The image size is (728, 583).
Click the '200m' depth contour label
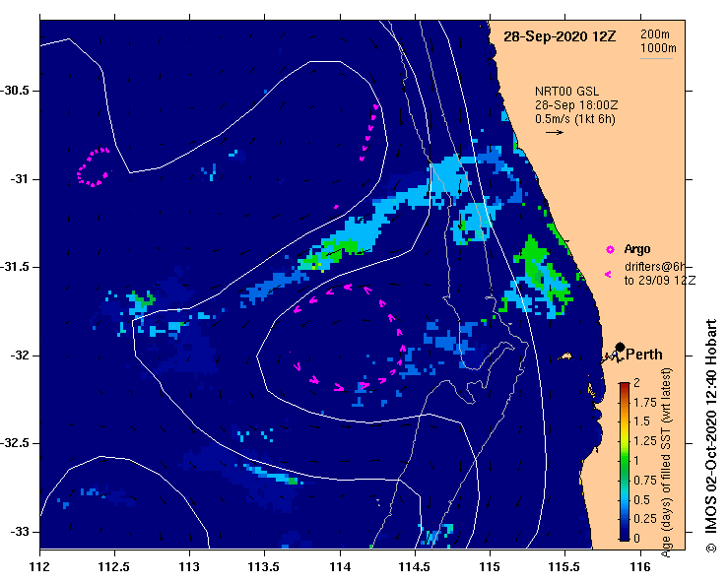point(655,34)
